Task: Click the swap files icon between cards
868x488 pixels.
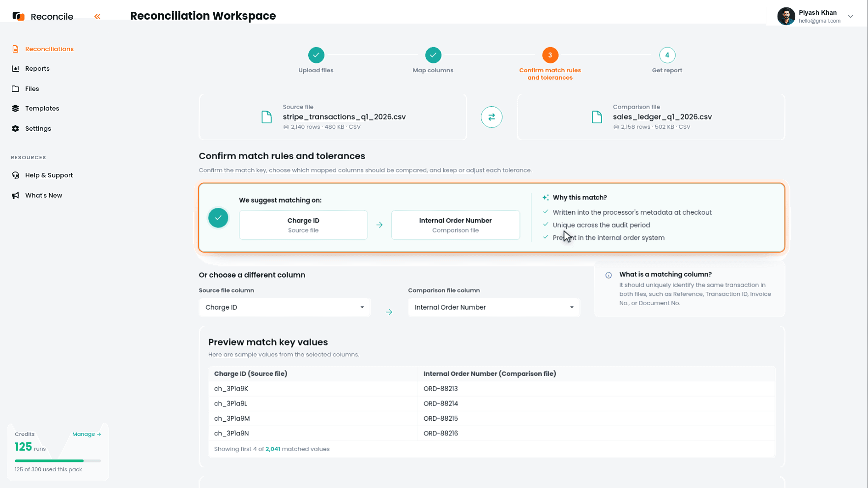Action: 492,117
